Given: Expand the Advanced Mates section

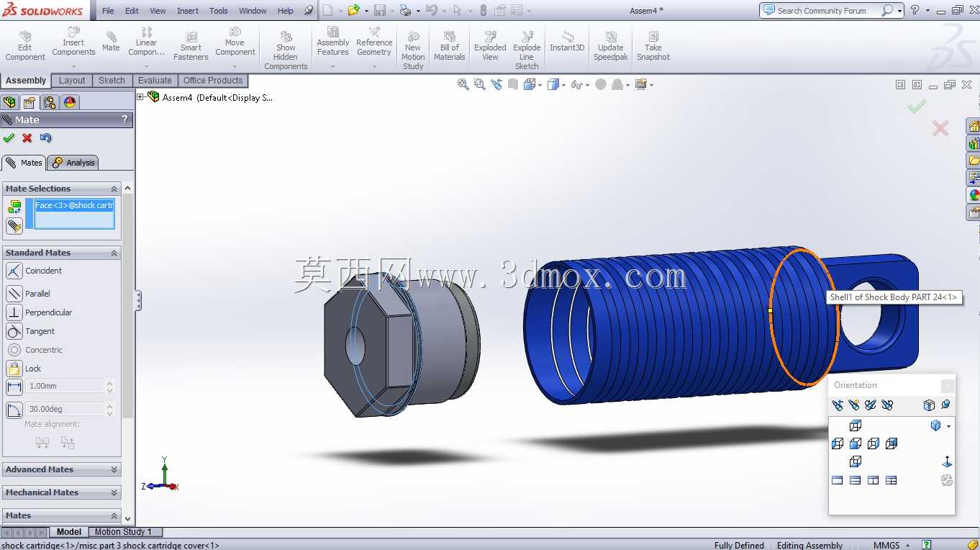Looking at the screenshot, I should click(114, 469).
